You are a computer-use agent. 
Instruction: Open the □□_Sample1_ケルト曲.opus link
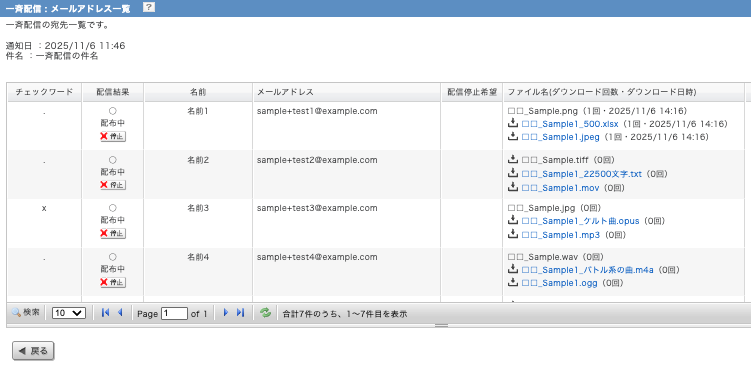coord(580,221)
